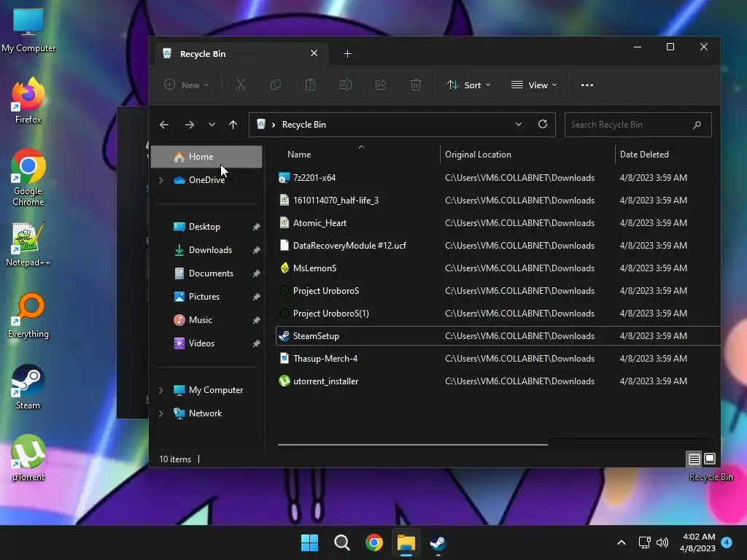Select the utorrent_installer file icon

click(284, 381)
